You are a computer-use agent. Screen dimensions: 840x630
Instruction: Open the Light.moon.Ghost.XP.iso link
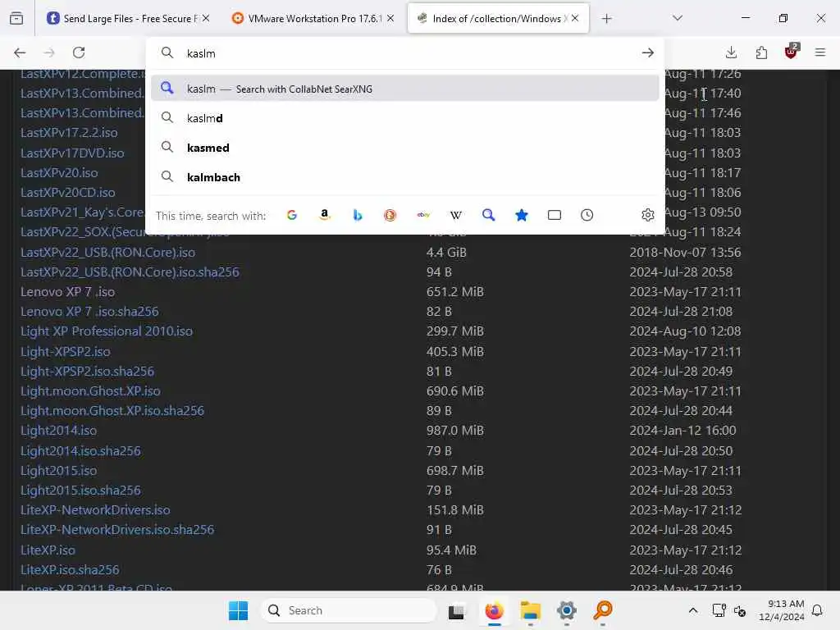[90, 391]
